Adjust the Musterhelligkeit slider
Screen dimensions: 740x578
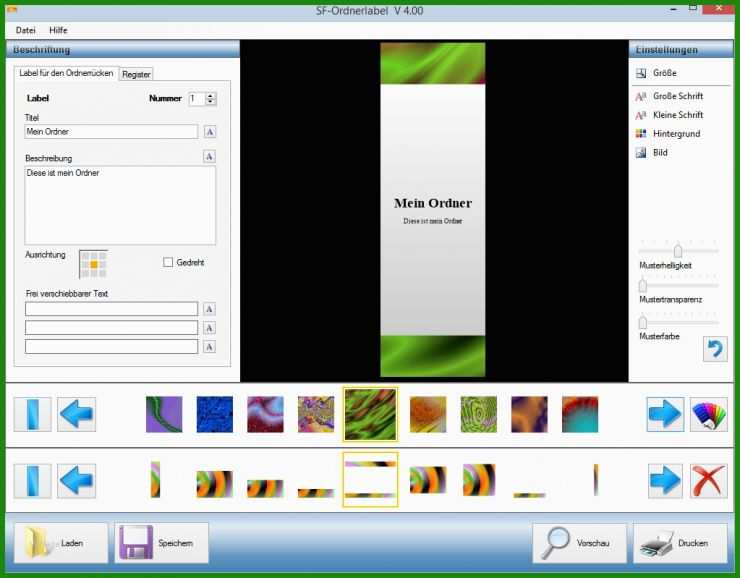tap(678, 250)
